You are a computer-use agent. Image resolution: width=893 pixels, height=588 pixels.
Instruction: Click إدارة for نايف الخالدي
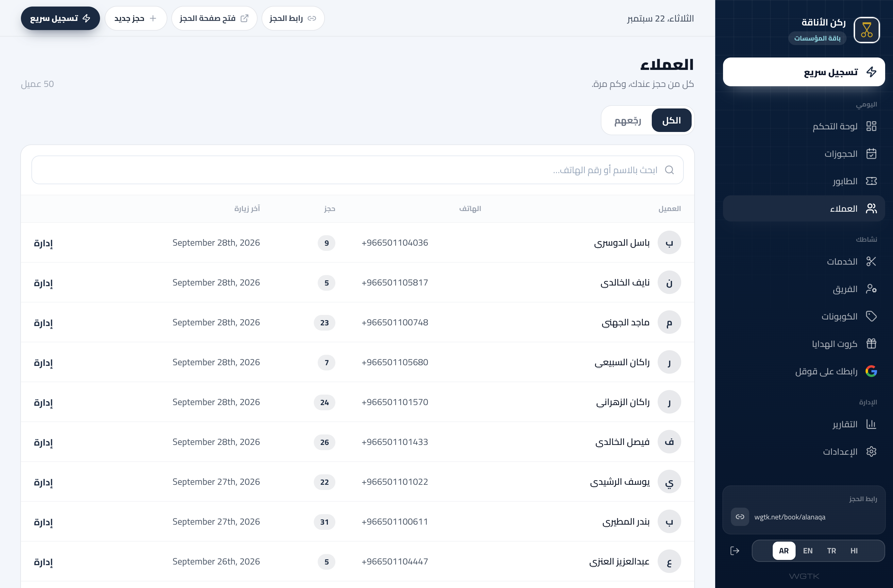pos(43,283)
